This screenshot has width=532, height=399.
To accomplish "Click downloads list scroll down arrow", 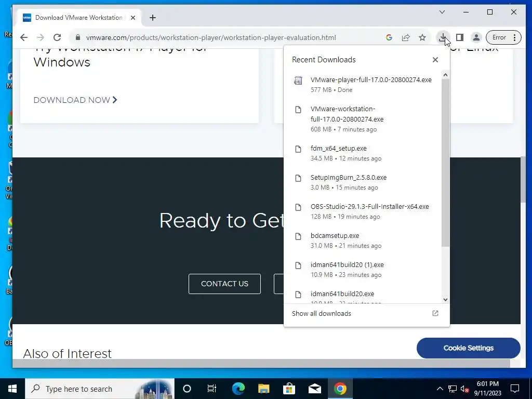I will (x=445, y=300).
